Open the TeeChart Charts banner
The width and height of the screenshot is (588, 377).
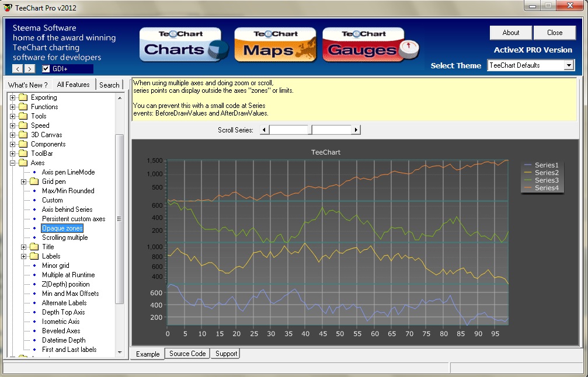pos(184,44)
